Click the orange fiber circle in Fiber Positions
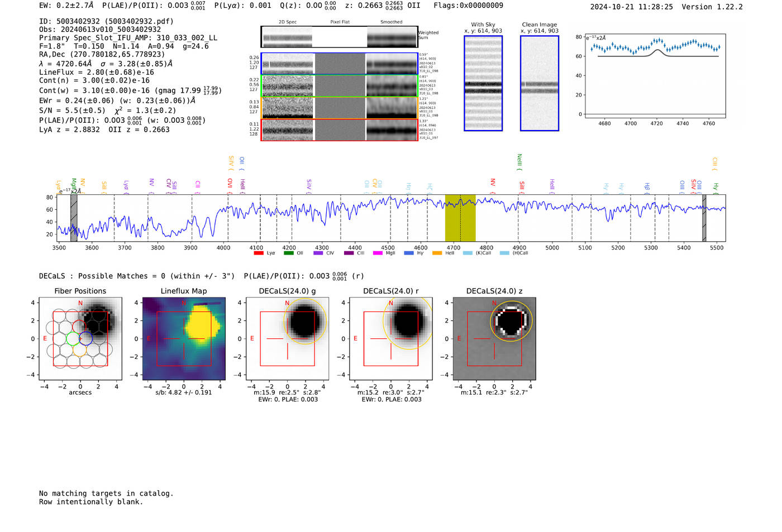 79,349
